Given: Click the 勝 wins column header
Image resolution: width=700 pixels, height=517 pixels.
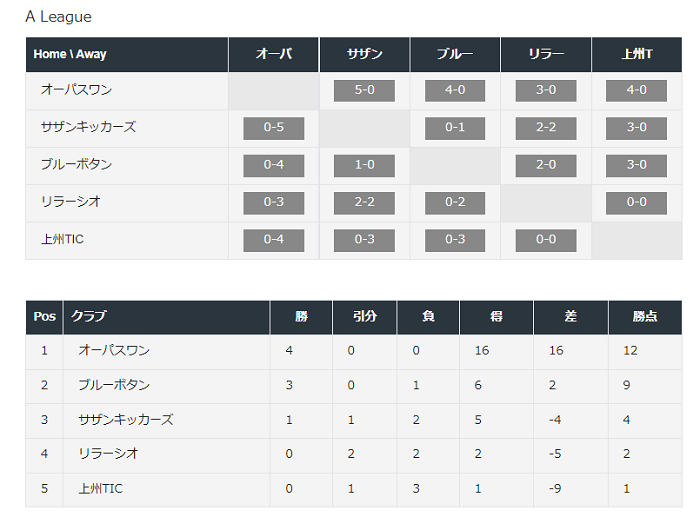Looking at the screenshot, I should (301, 317).
